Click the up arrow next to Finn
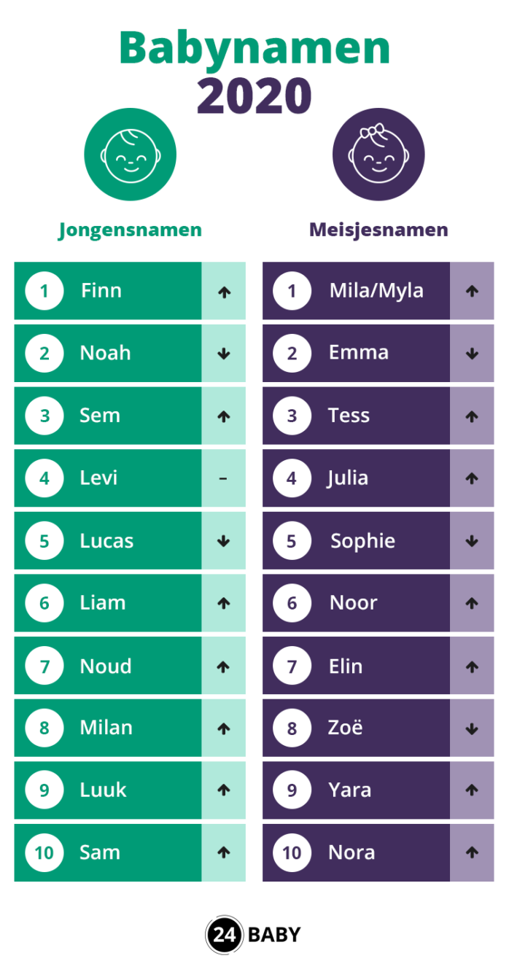The width and height of the screenshot is (509, 980). click(224, 292)
